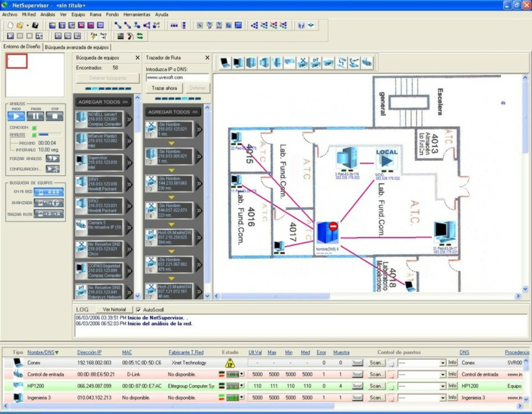The width and height of the screenshot is (532, 414).
Task: Open Configuracion icon button in Analisis panel
Action: point(53,169)
